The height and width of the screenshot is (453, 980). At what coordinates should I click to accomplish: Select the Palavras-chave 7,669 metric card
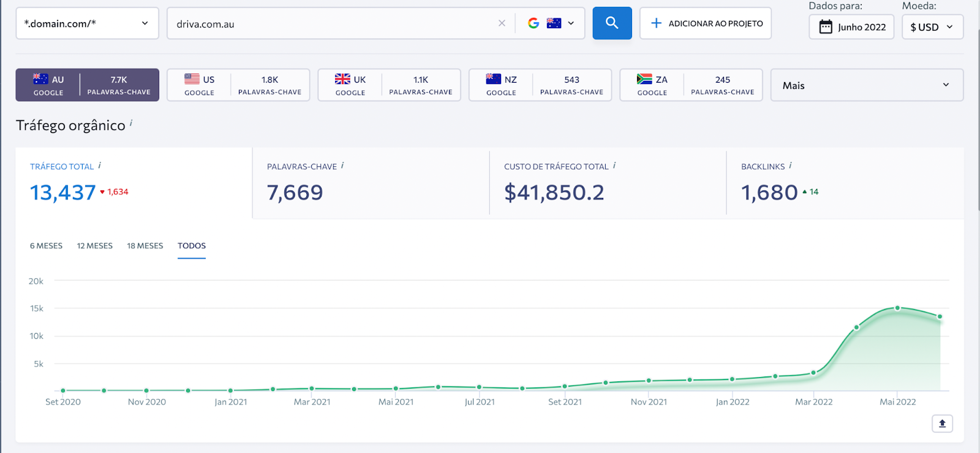[371, 183]
